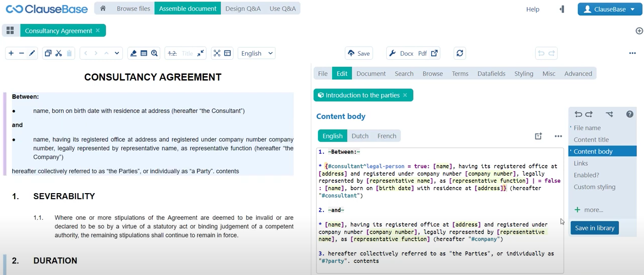Click the Save in library button
The height and width of the screenshot is (275, 644).
594,228
